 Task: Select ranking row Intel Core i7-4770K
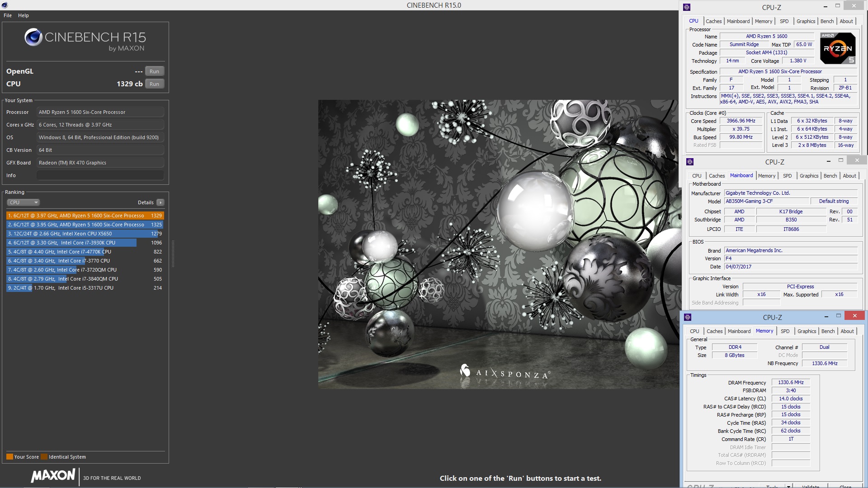pyautogui.click(x=85, y=252)
